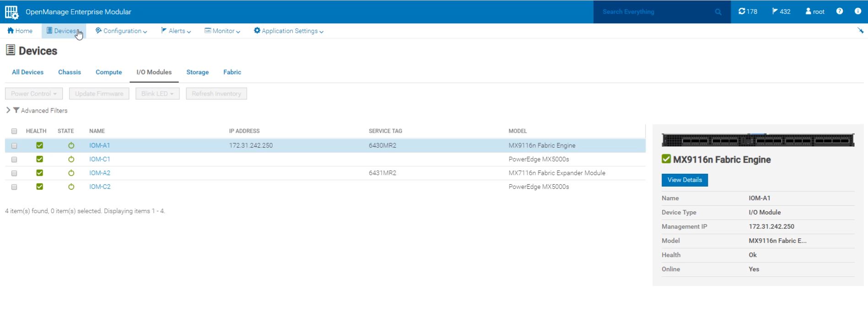Open the jobs refresh icon showing 178
The height and width of the screenshot is (311, 868).
(x=747, y=11)
